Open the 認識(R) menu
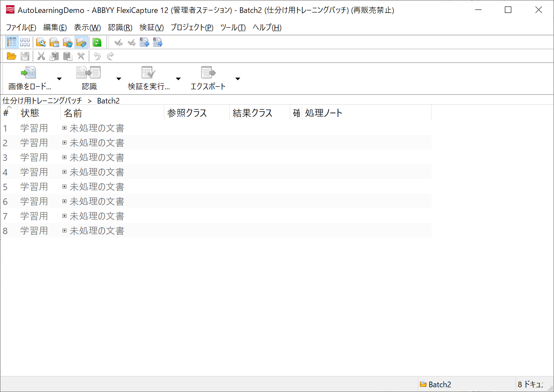The image size is (554, 392). [x=120, y=28]
